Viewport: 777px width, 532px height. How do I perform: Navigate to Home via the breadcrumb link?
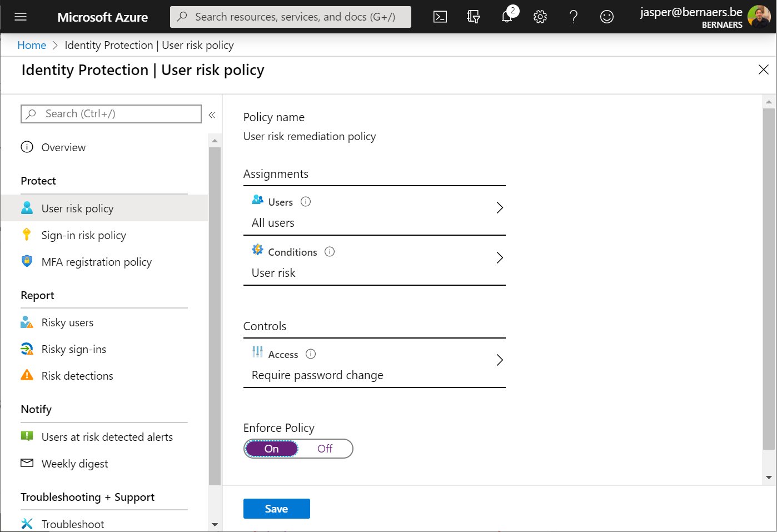tap(32, 45)
